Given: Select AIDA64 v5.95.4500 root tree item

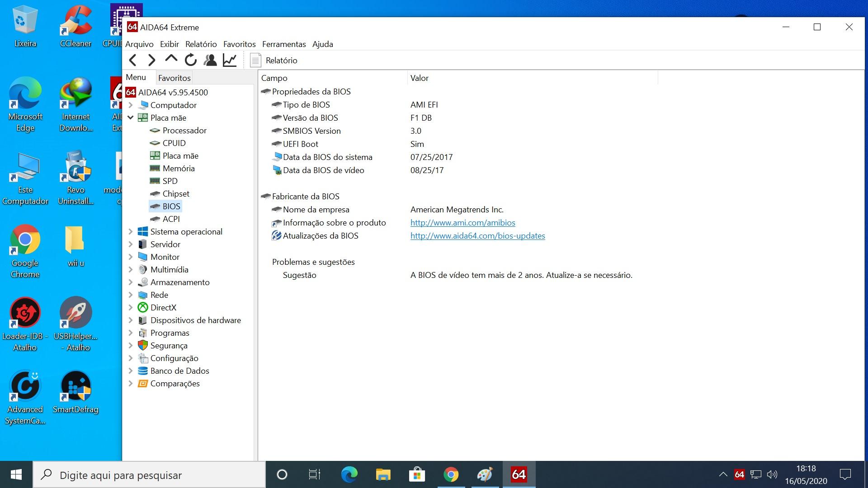Looking at the screenshot, I should point(167,92).
